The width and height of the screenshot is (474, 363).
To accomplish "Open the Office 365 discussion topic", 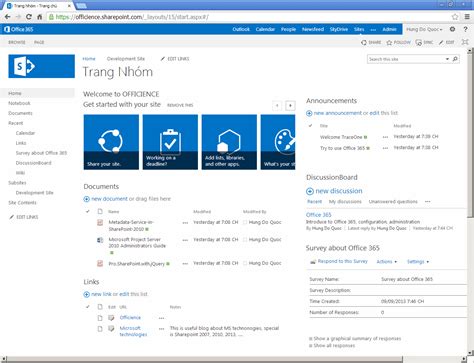I will click(x=319, y=215).
